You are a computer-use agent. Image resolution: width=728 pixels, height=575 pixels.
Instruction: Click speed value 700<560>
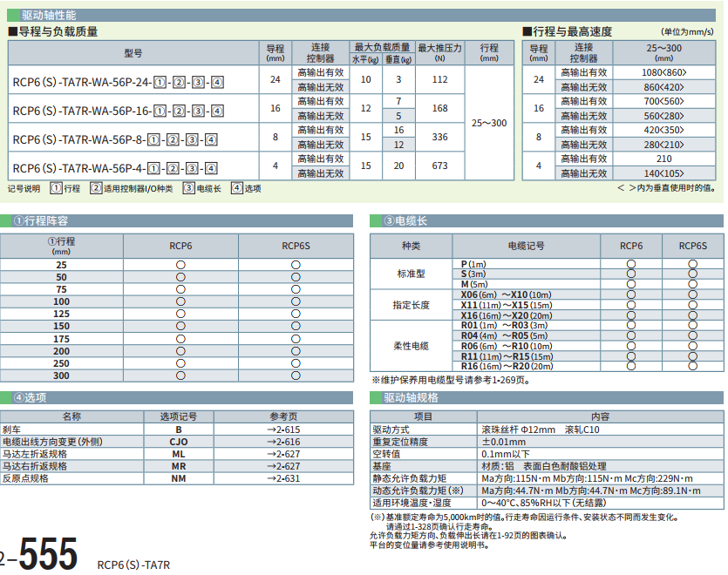(x=664, y=101)
